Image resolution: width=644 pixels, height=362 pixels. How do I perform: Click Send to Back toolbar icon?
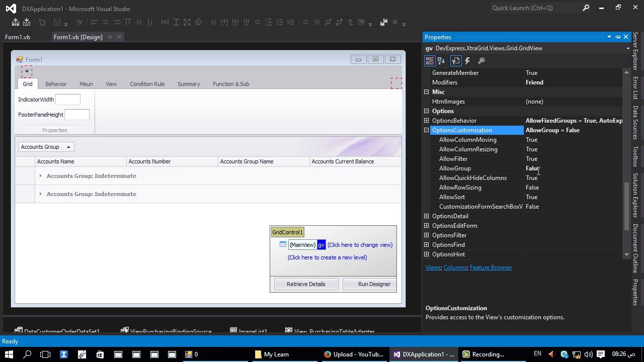(339, 23)
